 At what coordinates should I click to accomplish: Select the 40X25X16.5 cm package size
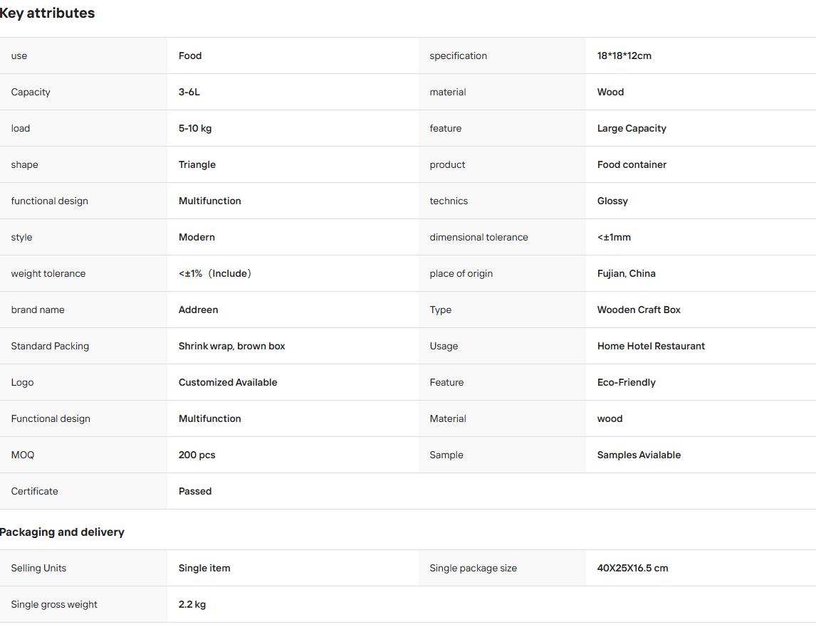[632, 568]
